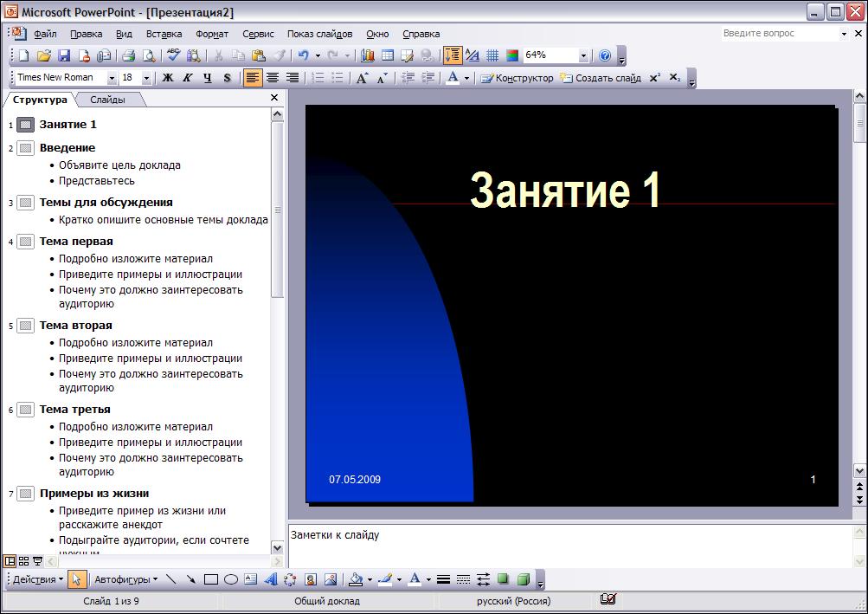Save the presentation with the floppy disk icon
The height and width of the screenshot is (614, 868).
(x=64, y=55)
